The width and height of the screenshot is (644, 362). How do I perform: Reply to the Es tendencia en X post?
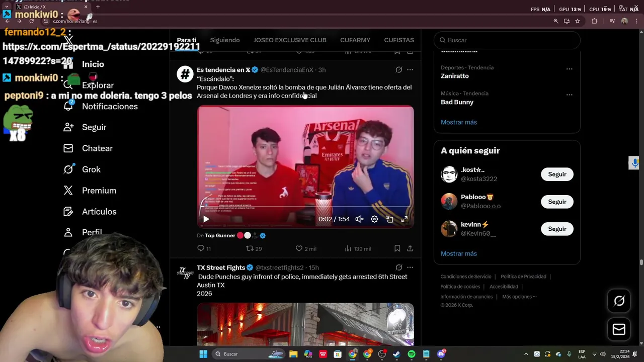click(201, 248)
